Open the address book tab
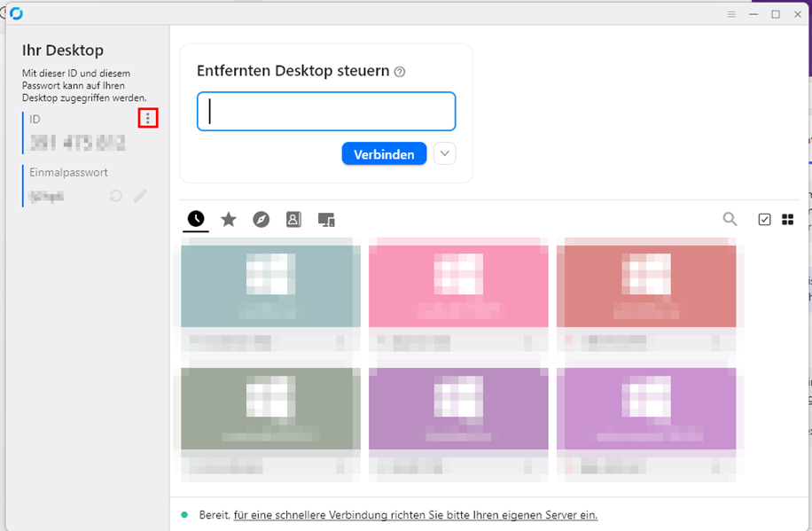 (x=293, y=219)
